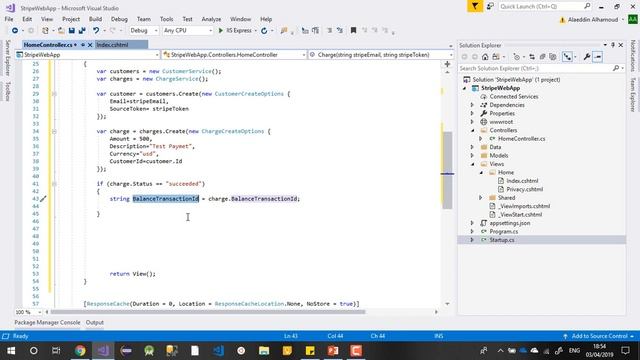Open the StripeWebApp project navigation dropdown
The image size is (640, 360).
[x=87, y=55]
